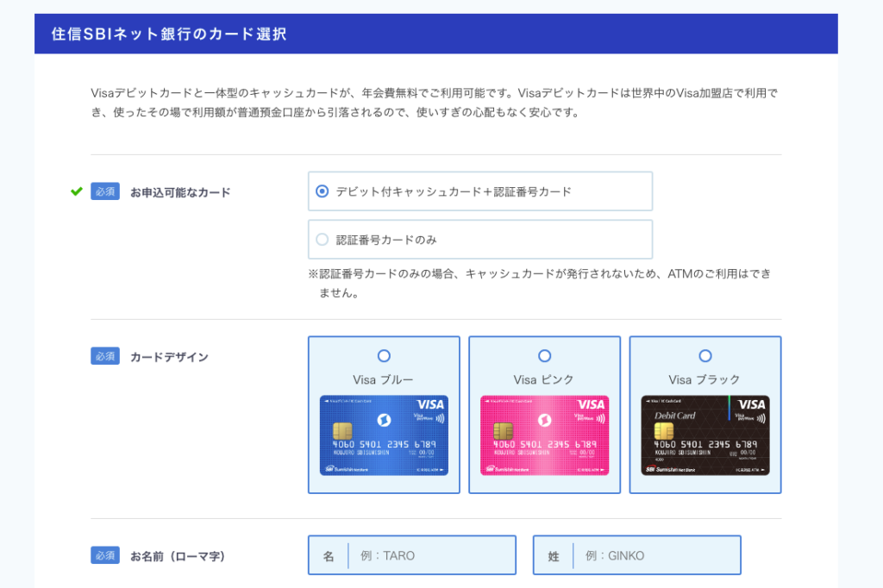This screenshot has height=588, width=883.
Task: Choose the Visa ピンク radio button
Action: click(545, 356)
